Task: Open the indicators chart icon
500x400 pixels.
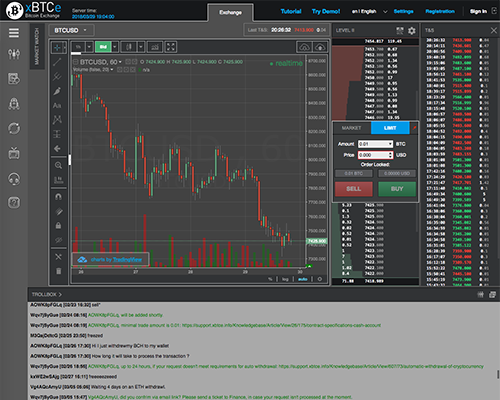Action: click(x=155, y=47)
